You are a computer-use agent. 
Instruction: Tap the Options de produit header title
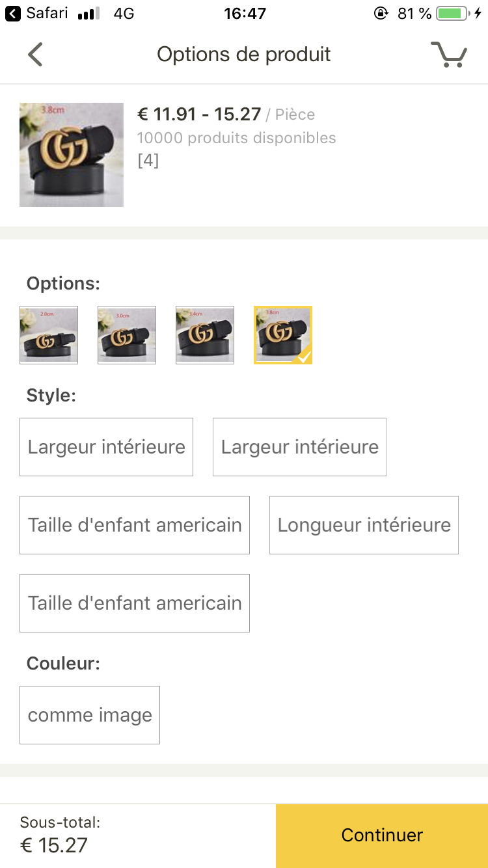click(244, 54)
